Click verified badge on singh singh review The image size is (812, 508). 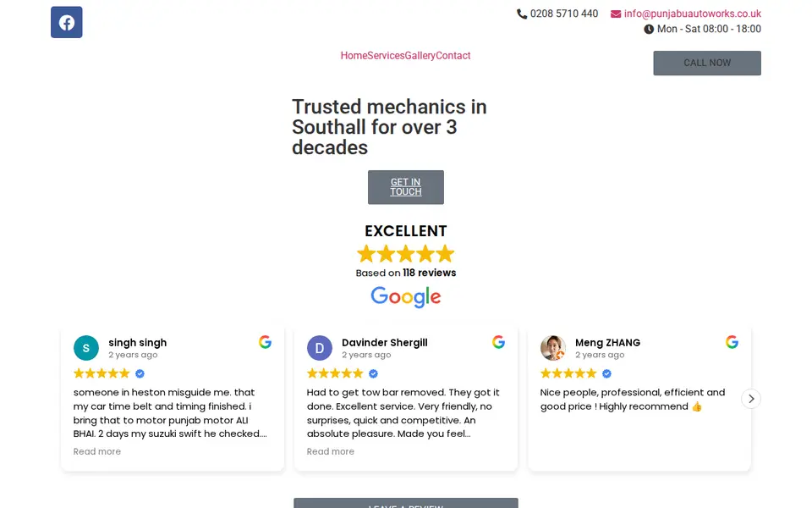[x=140, y=373]
